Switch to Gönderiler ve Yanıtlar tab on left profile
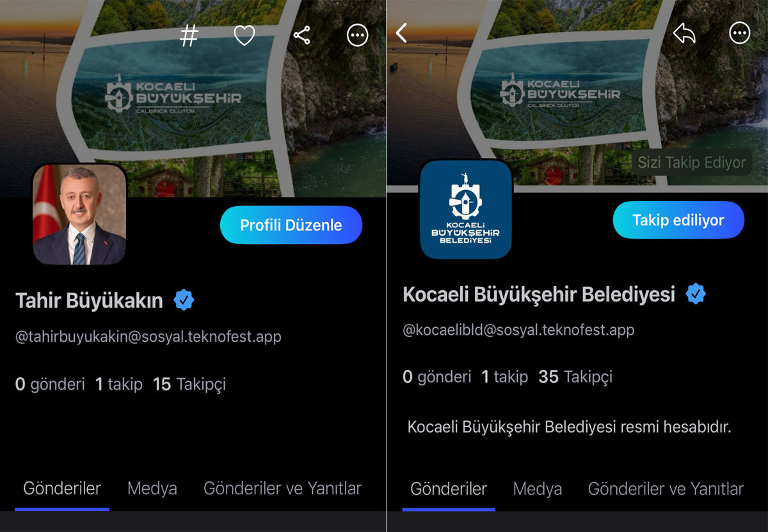 [x=282, y=488]
